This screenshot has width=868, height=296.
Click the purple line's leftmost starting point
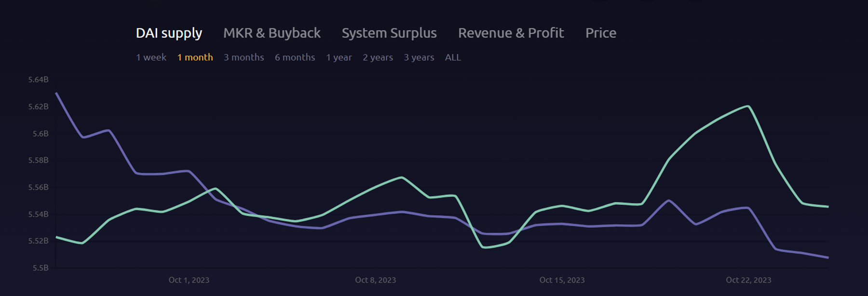(56, 93)
